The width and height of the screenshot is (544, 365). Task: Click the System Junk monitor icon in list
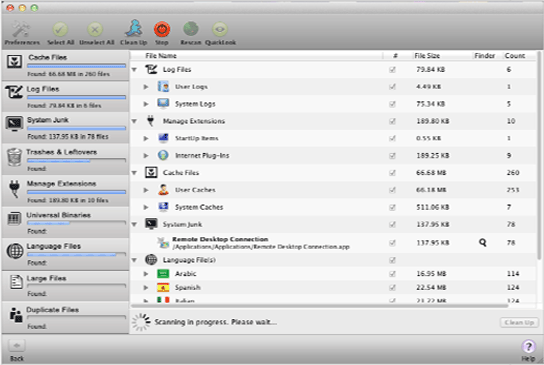[x=151, y=224]
